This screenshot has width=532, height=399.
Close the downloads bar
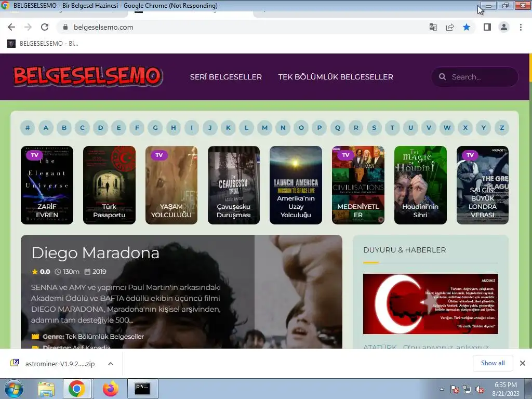coord(523,363)
